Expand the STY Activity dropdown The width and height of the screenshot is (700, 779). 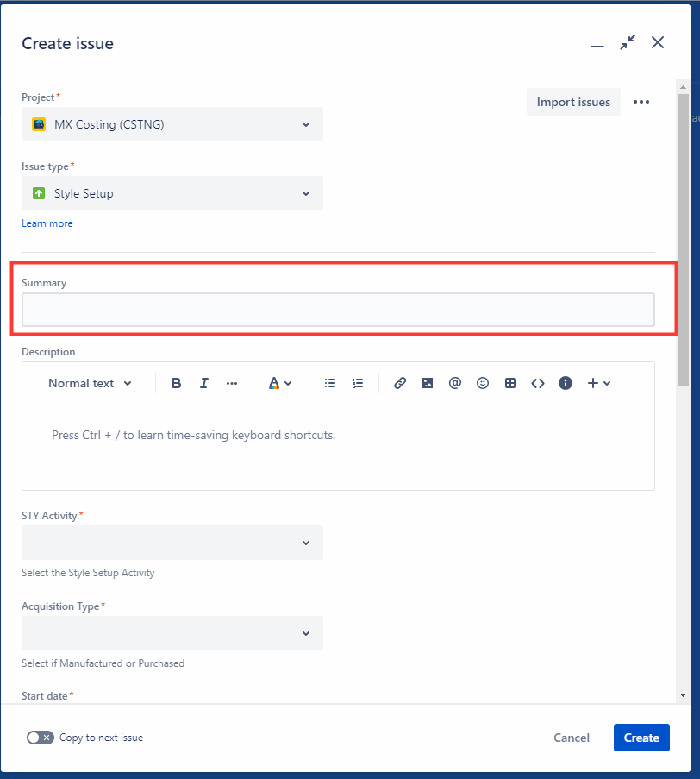(x=172, y=543)
